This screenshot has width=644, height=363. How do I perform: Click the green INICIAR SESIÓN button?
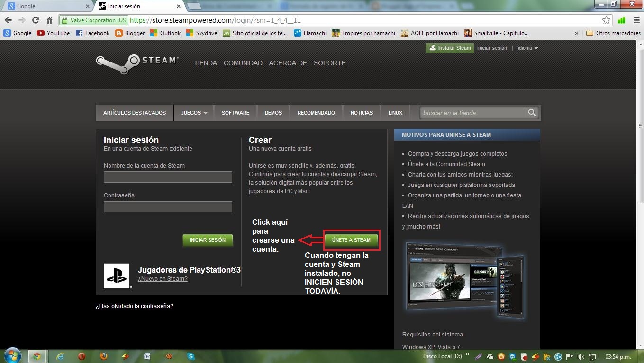pos(208,240)
